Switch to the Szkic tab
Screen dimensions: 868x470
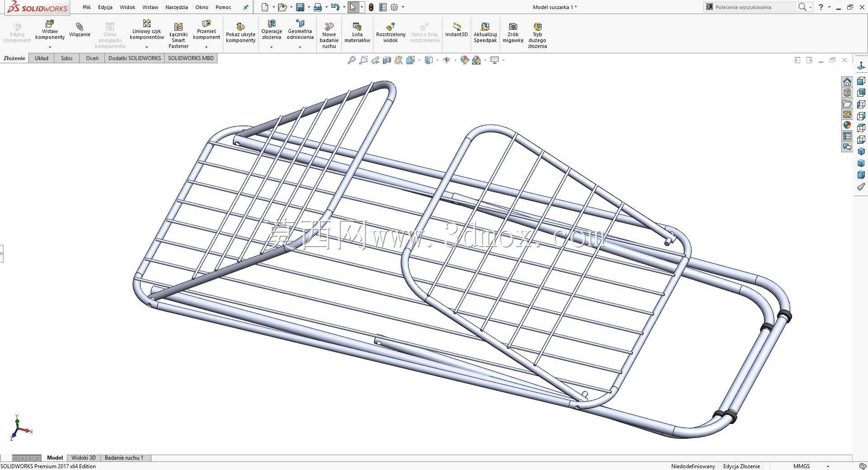67,58
